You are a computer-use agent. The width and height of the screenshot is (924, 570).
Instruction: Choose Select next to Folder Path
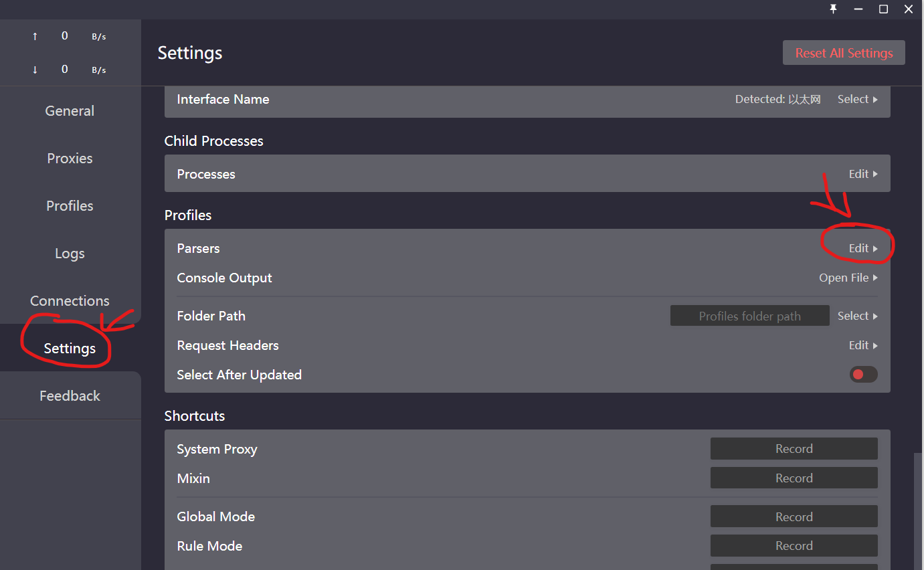point(857,316)
